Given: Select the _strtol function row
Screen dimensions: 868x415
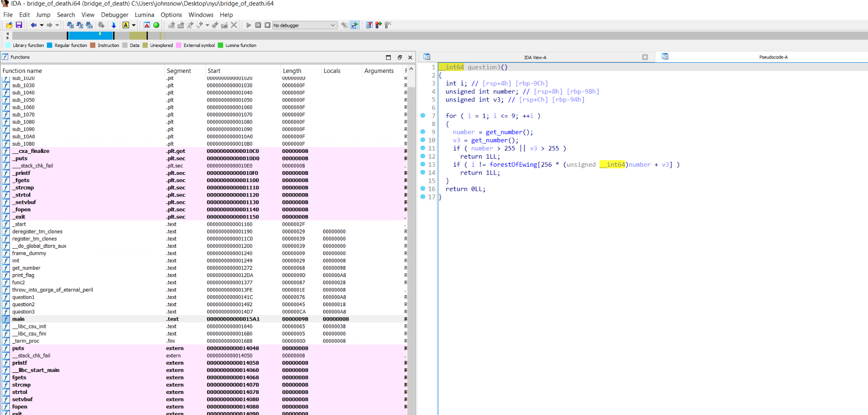Looking at the screenshot, I should 204,195.
